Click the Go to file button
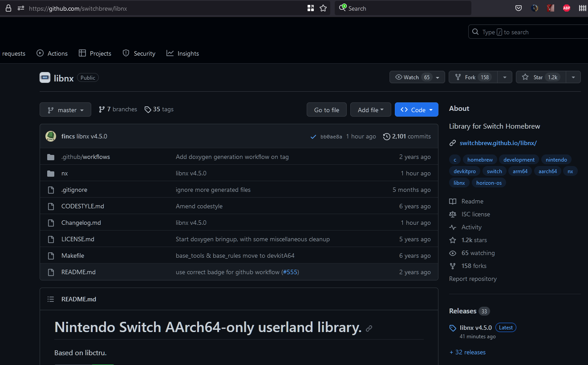 click(x=327, y=109)
